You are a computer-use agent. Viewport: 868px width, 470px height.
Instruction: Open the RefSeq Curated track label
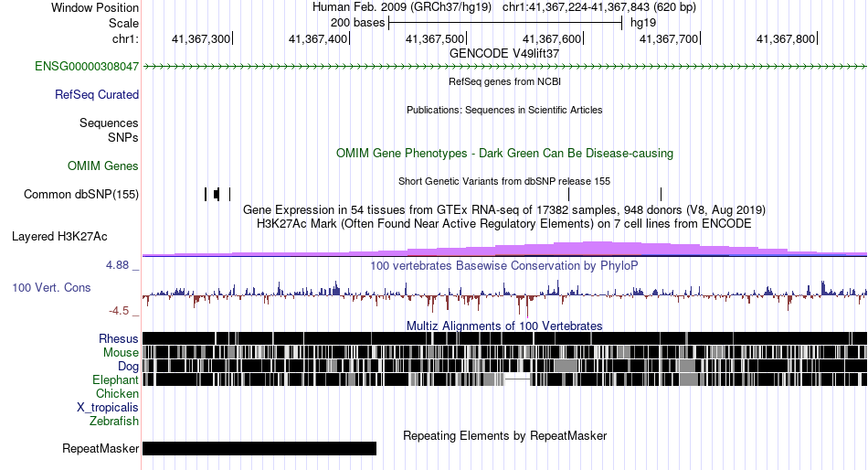tap(97, 95)
